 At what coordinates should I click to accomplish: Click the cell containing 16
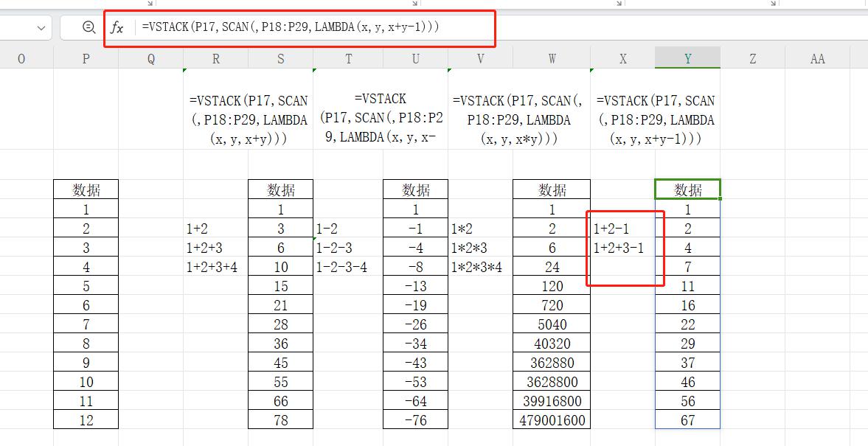pos(687,305)
